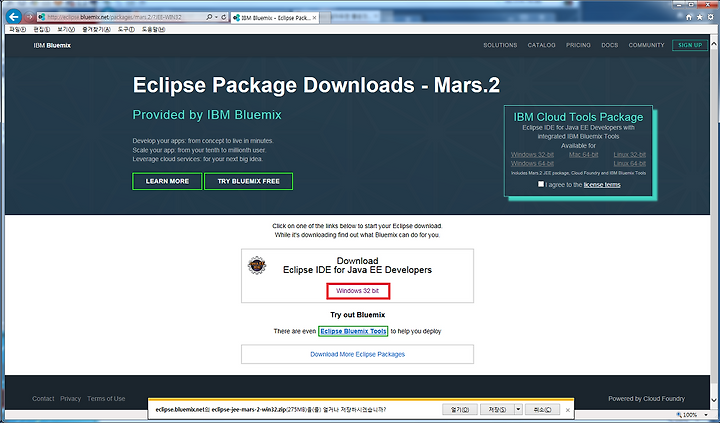This screenshot has width=720, height=423.
Task: Click the page scrollbar up arrow
Action: [x=714, y=44]
